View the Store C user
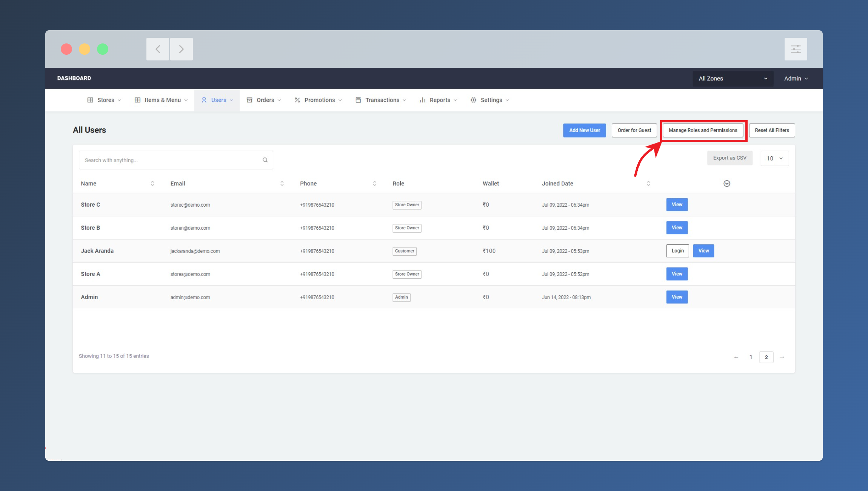The height and width of the screenshot is (491, 868). [x=677, y=205]
